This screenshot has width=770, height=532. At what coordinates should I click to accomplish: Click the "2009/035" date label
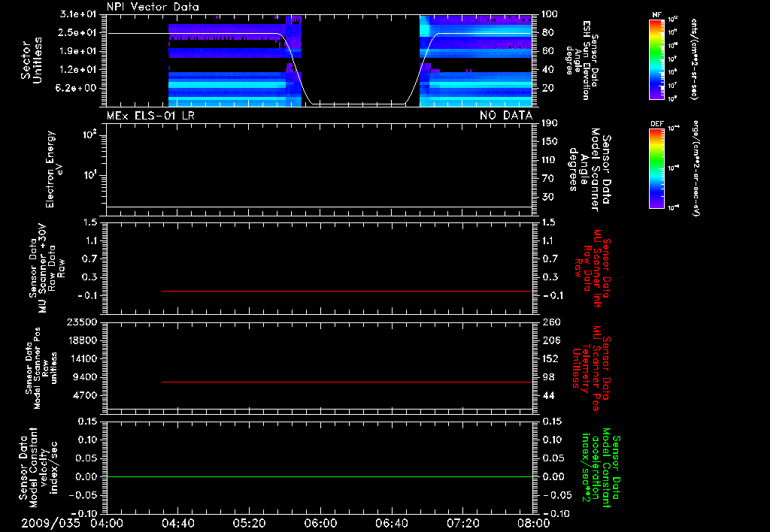tap(50, 523)
